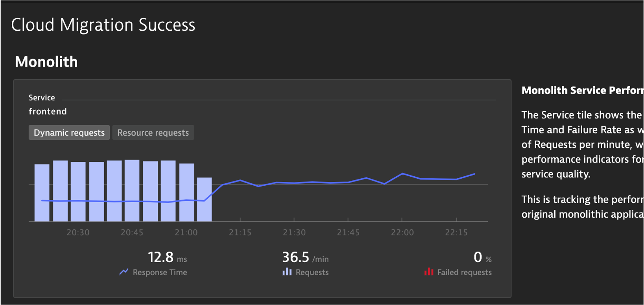This screenshot has height=305, width=644.
Task: Switch to the Dynamic requests tab
Action: click(x=69, y=133)
